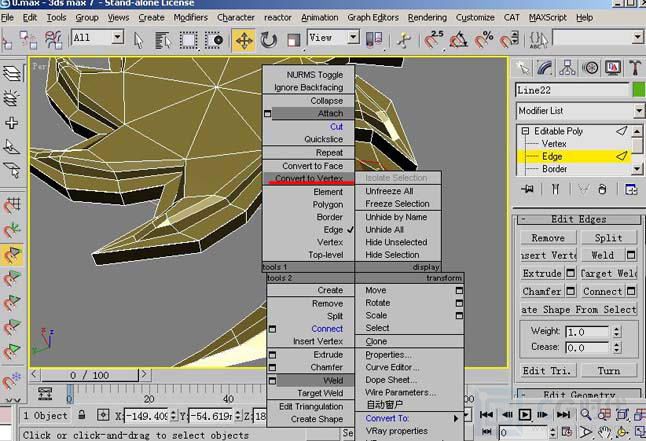
Task: Open the Rendering menu
Action: tap(427, 18)
